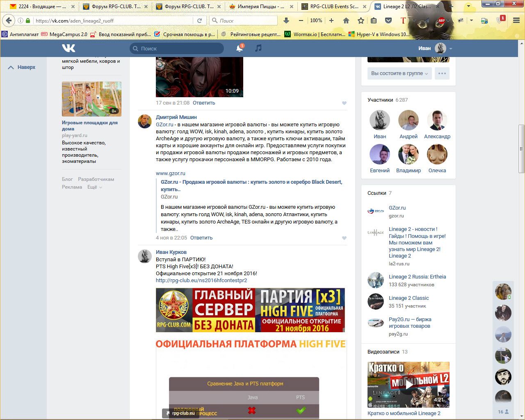Open the Pay2G.ru link logo
Screen dimensions: 525x420
[x=376, y=323]
